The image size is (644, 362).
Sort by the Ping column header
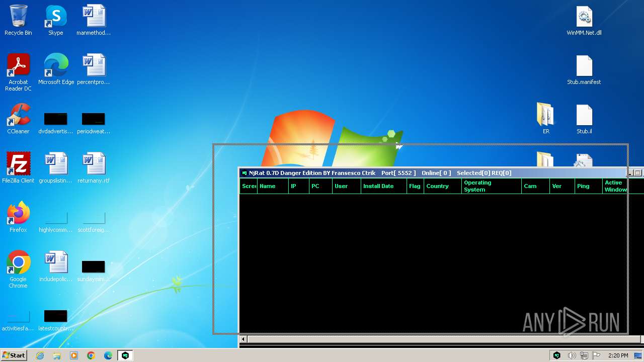(589, 186)
